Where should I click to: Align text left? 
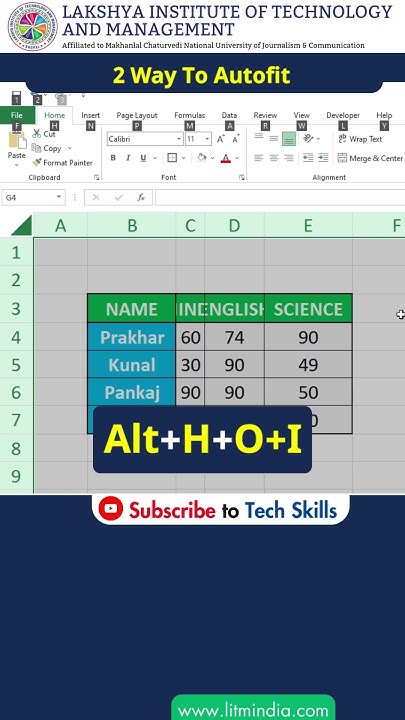click(x=259, y=158)
